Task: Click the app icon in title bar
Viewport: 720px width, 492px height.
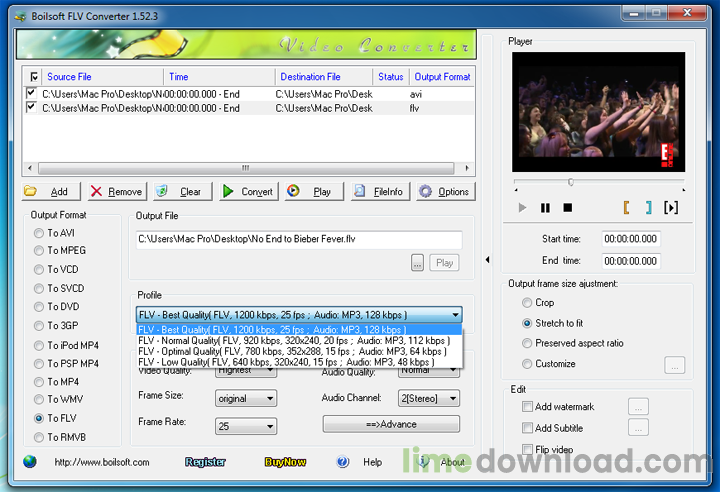Action: (x=20, y=17)
